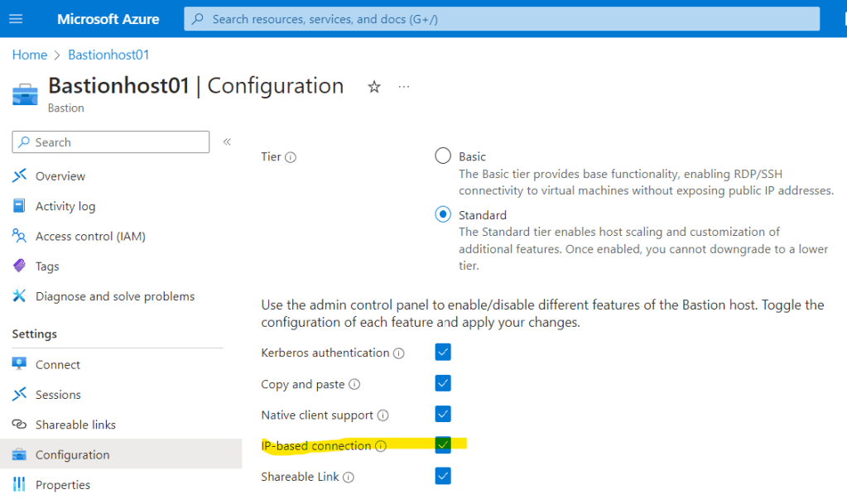Viewport: 847px width, 504px height.
Task: Favorite Bastionhost01 with the star icon
Action: coord(374,87)
